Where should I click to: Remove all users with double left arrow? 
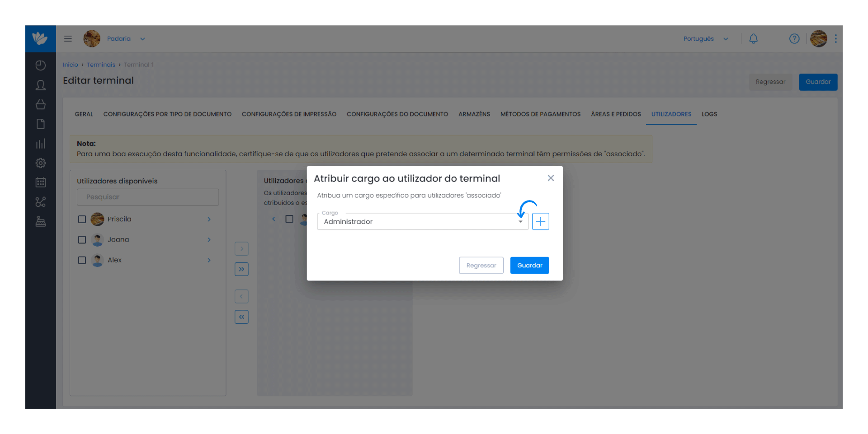coord(241,317)
